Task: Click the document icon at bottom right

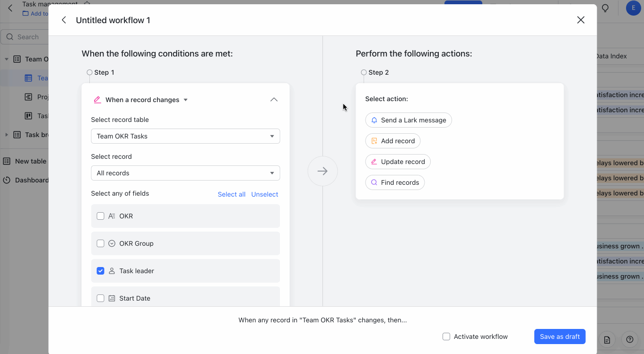Action: click(607, 339)
